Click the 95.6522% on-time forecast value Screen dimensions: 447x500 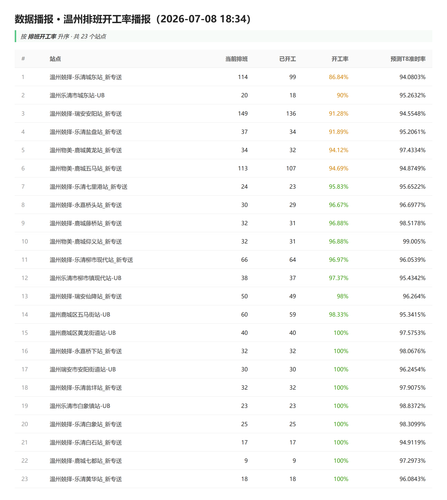pyautogui.click(x=413, y=187)
